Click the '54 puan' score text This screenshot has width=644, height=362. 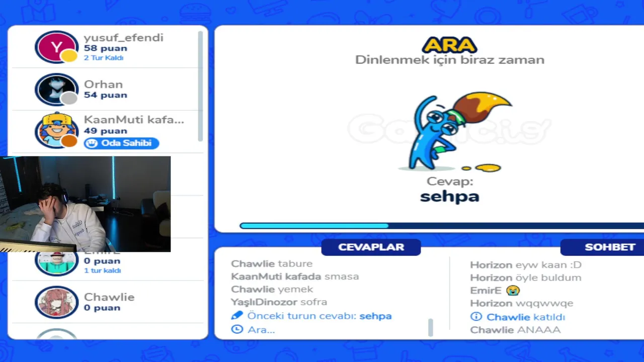pyautogui.click(x=106, y=95)
